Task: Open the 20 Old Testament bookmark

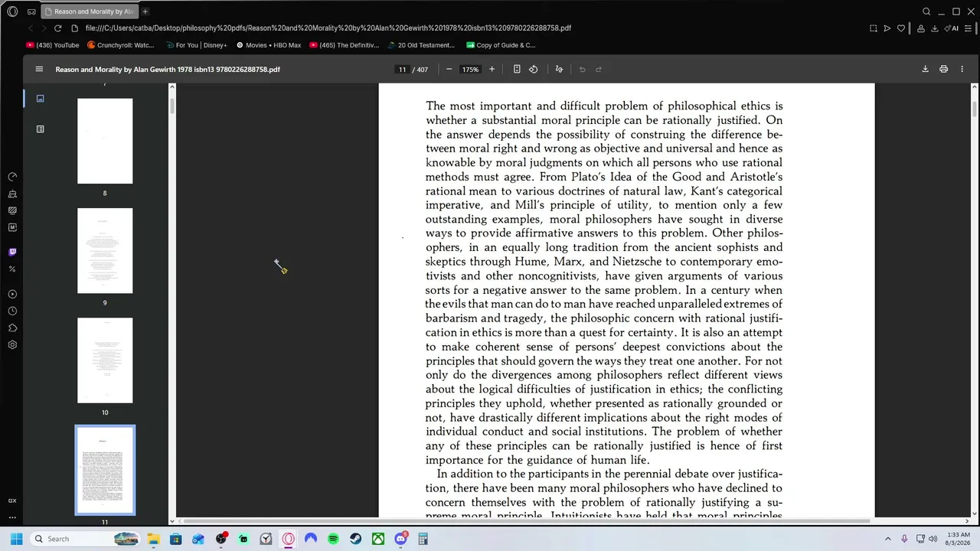Action: (421, 45)
